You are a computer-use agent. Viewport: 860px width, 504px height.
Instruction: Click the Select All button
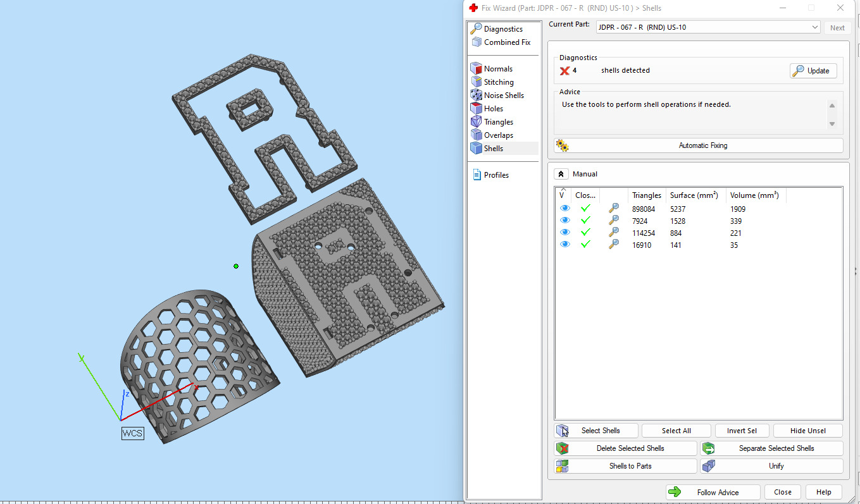(x=676, y=431)
